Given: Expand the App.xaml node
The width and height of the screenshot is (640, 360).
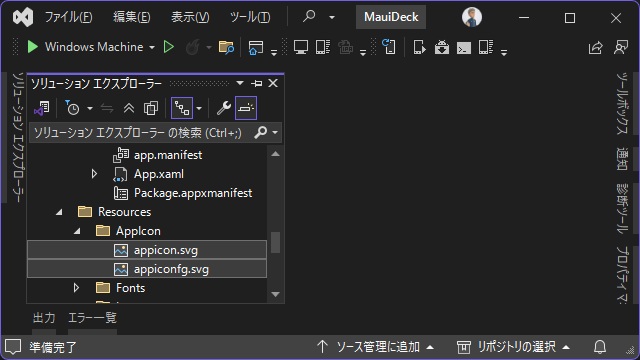Looking at the screenshot, I should click(94, 174).
